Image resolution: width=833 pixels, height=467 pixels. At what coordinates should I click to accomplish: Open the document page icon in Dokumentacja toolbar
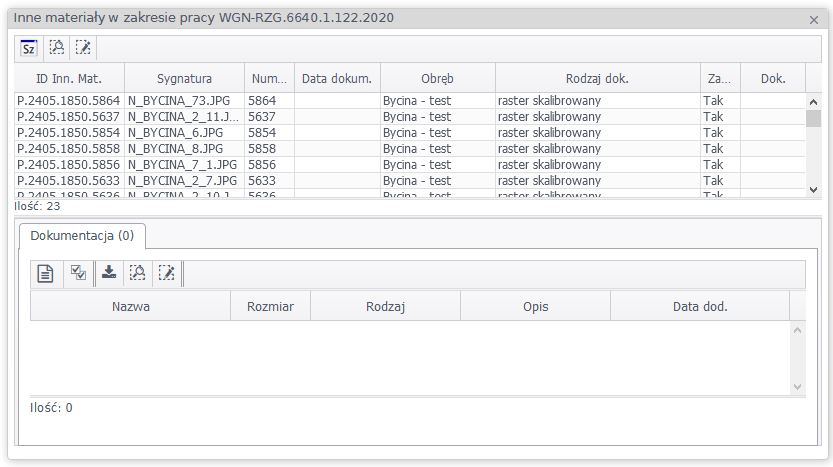tap(45, 274)
